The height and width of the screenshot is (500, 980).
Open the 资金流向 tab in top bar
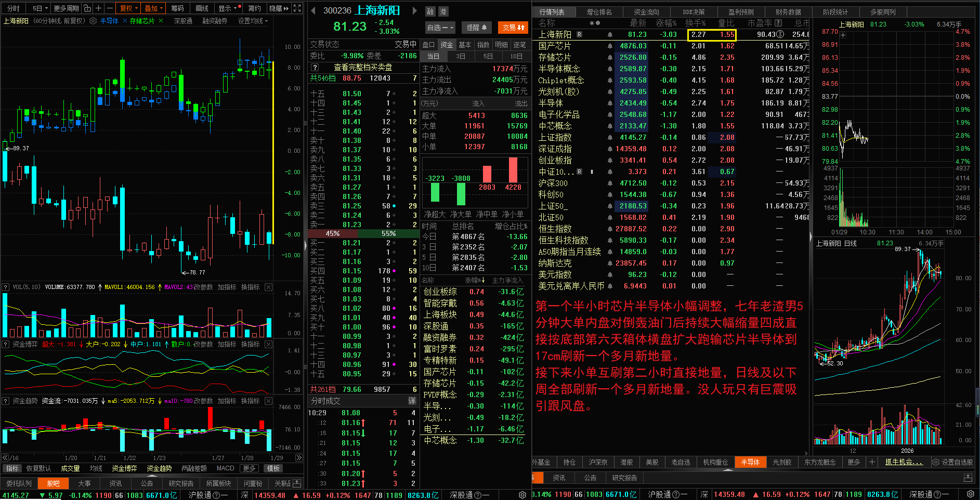click(x=646, y=12)
